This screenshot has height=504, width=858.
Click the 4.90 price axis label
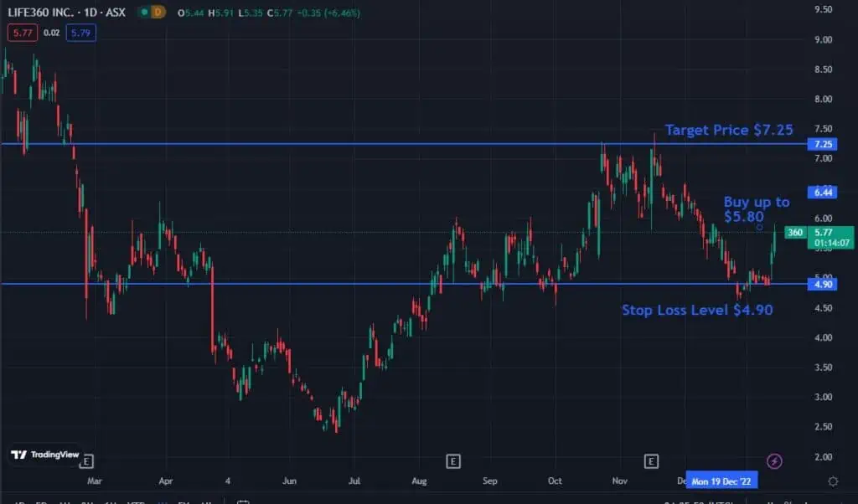[x=824, y=285]
